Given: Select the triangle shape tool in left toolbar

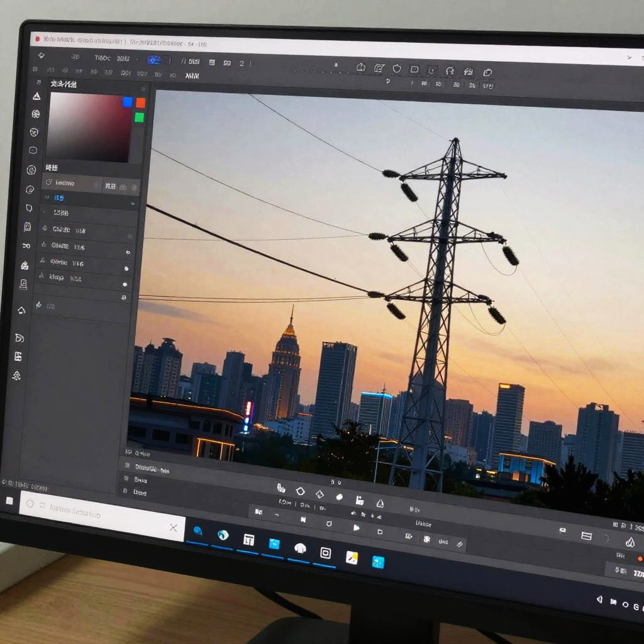Looking at the screenshot, I should [x=36, y=96].
